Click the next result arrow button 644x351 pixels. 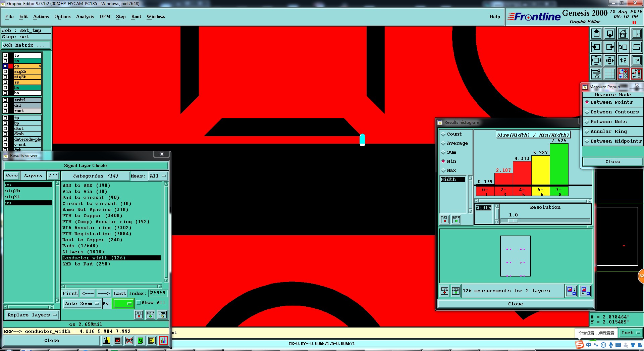point(104,293)
